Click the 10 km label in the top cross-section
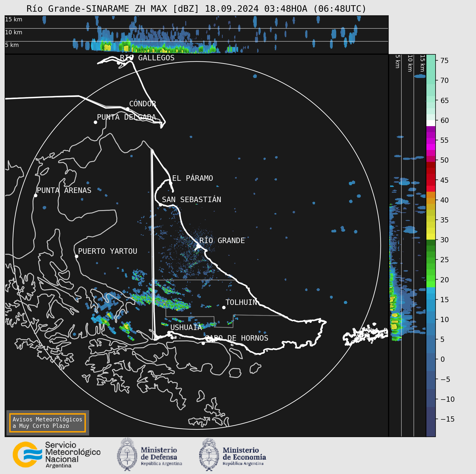Screen dimensions: 476x474 tap(14, 32)
